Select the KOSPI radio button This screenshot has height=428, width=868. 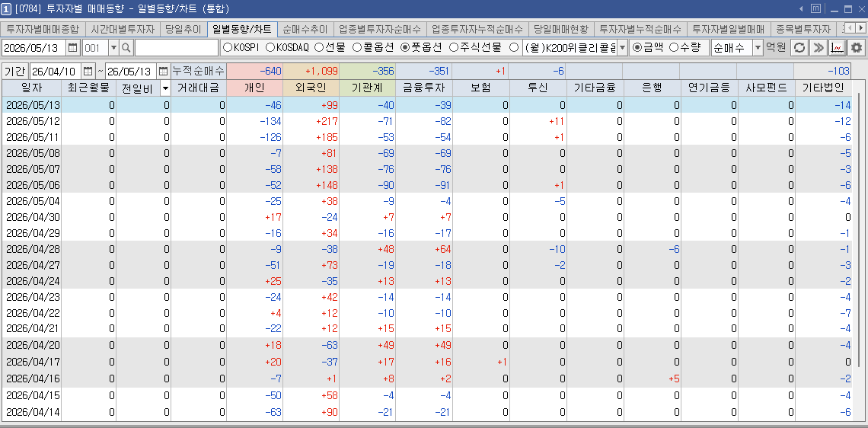227,48
